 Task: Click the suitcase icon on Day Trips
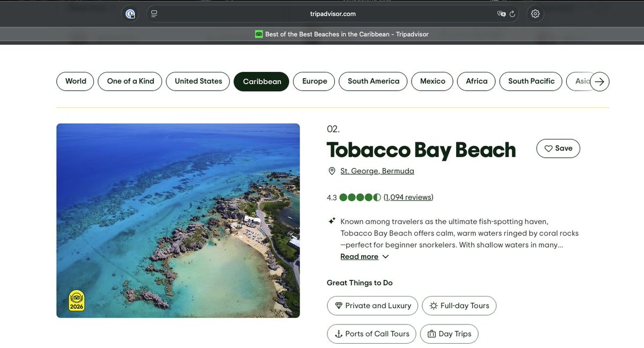coord(431,334)
